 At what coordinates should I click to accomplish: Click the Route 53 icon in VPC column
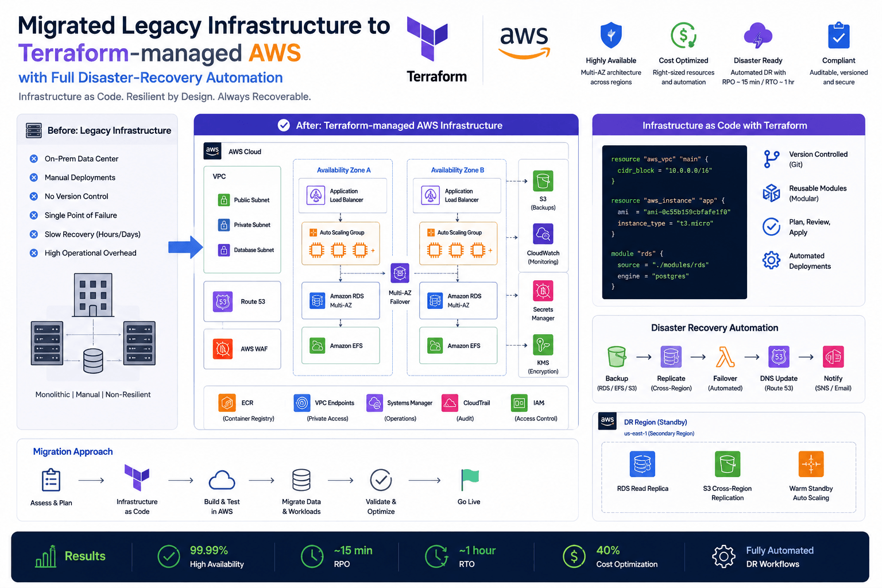click(223, 301)
